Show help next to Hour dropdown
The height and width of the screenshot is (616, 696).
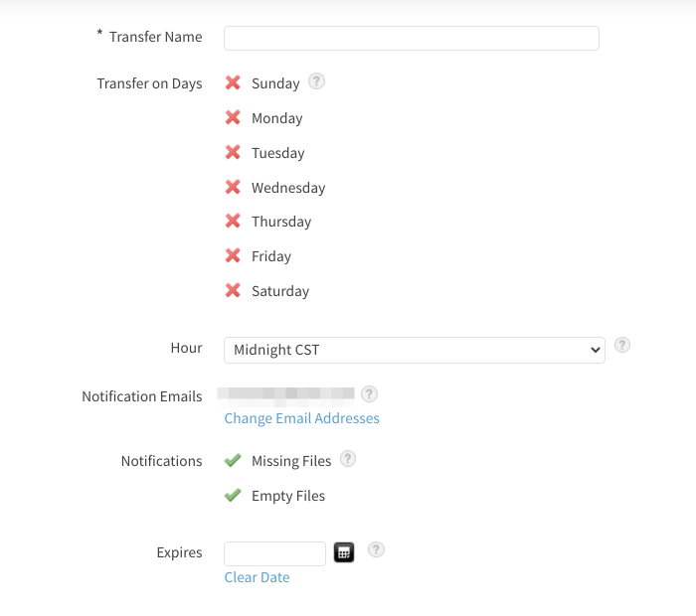coord(622,345)
